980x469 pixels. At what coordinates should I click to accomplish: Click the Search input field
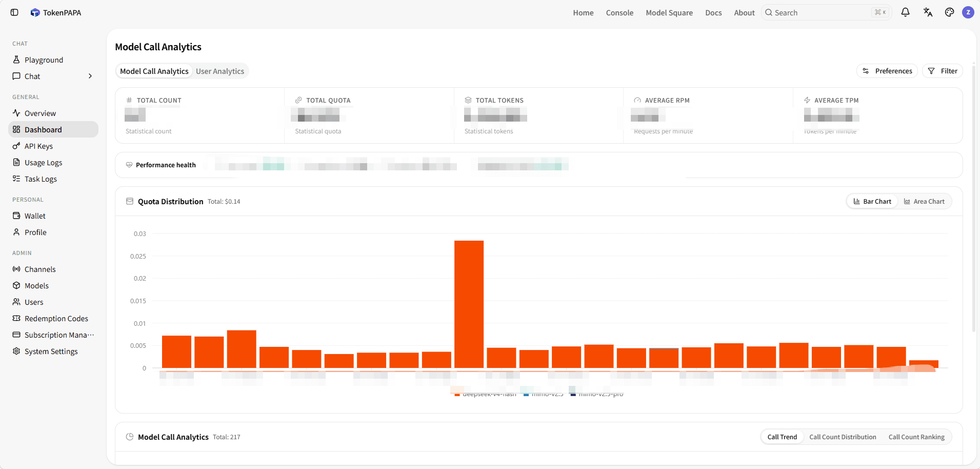(x=826, y=12)
